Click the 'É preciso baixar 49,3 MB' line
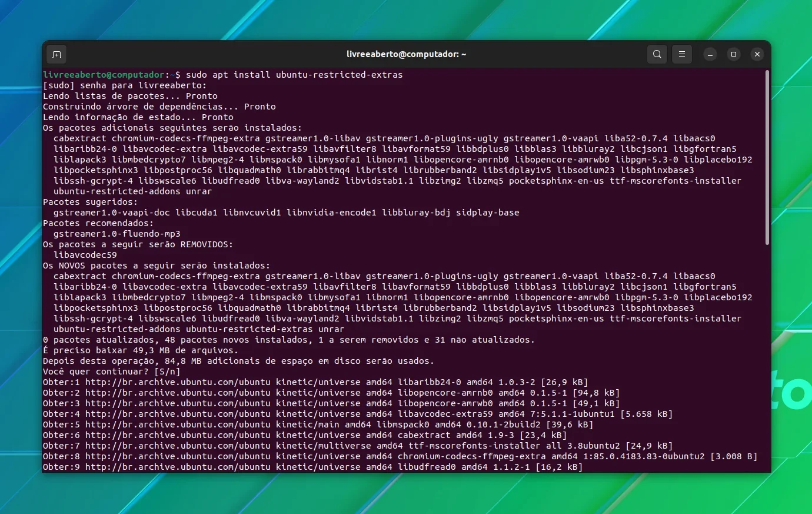This screenshot has width=812, height=514. [141, 350]
